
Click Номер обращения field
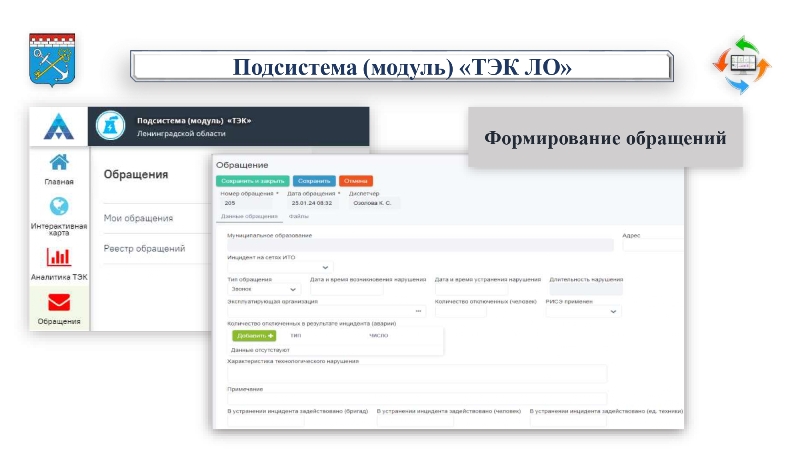247,203
